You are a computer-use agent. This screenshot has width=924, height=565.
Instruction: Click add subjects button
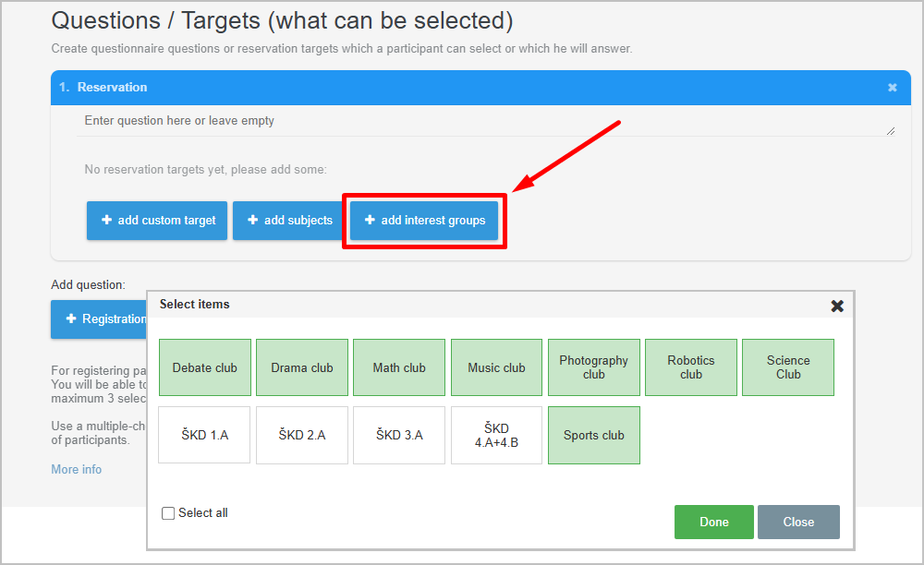[287, 221]
